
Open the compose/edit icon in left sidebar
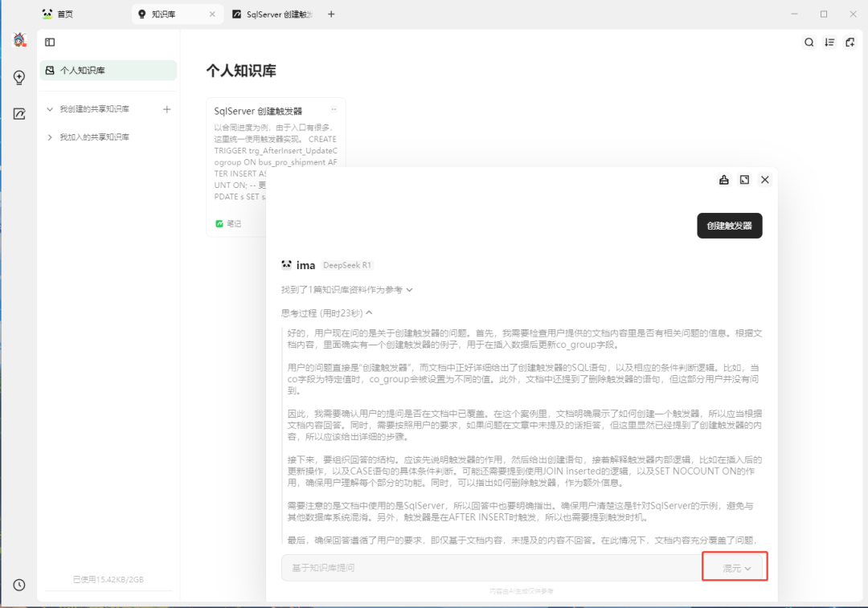(19, 113)
